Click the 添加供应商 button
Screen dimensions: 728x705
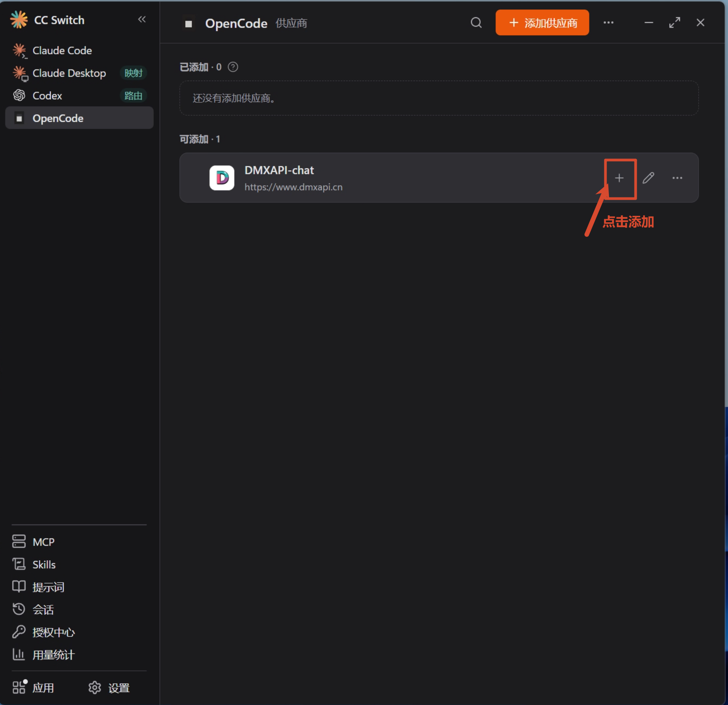tap(542, 23)
